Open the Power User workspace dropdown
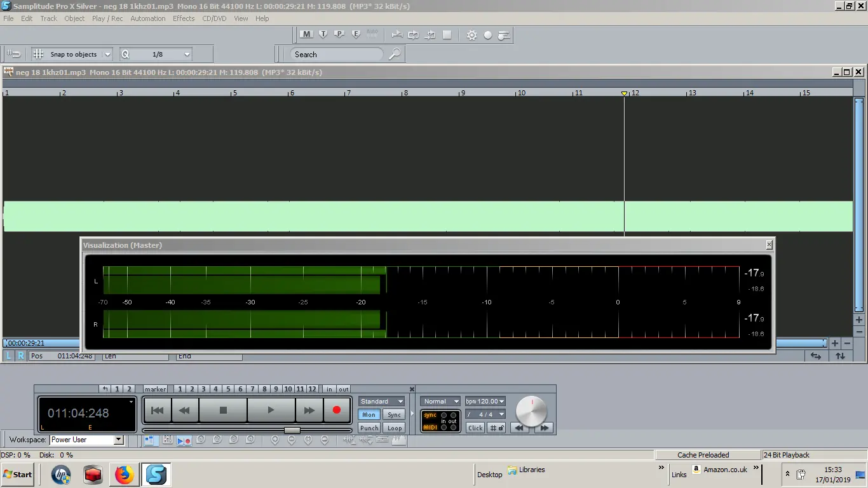868x488 pixels. click(118, 440)
